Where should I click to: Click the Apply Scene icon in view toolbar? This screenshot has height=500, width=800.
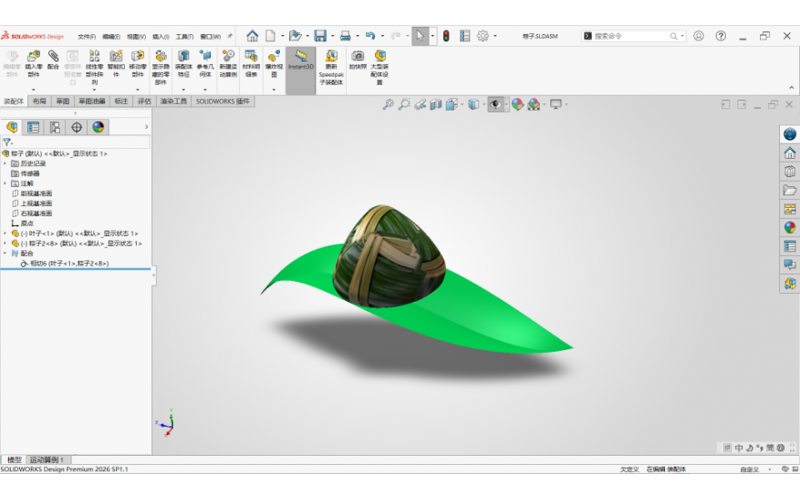point(534,105)
